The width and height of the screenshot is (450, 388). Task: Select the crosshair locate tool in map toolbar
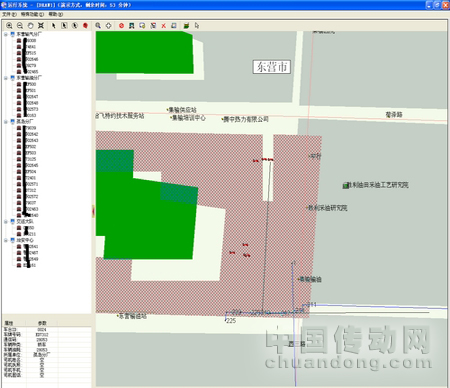109,26
